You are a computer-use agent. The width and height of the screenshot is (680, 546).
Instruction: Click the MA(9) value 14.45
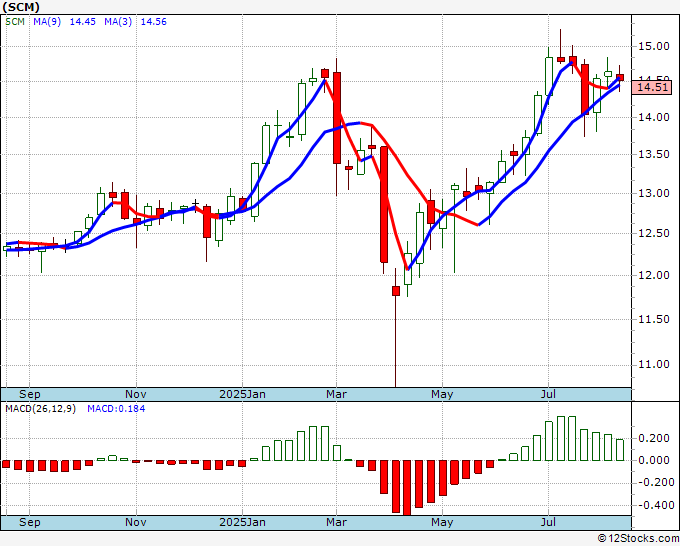[x=82, y=22]
